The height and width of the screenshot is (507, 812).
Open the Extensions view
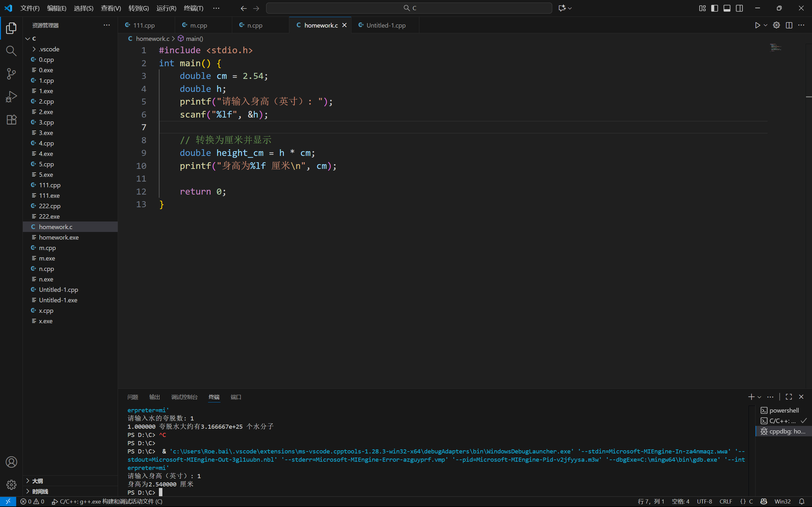click(x=11, y=120)
